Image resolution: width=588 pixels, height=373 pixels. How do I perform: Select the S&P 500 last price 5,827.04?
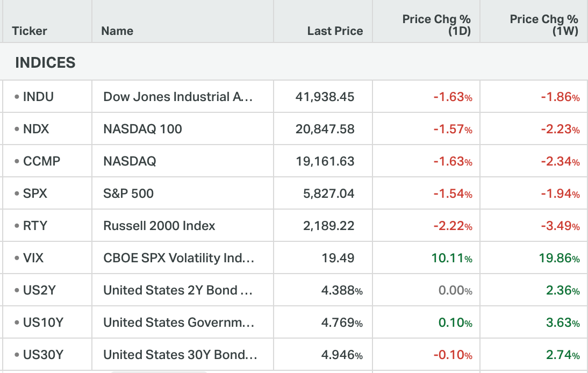click(x=328, y=193)
